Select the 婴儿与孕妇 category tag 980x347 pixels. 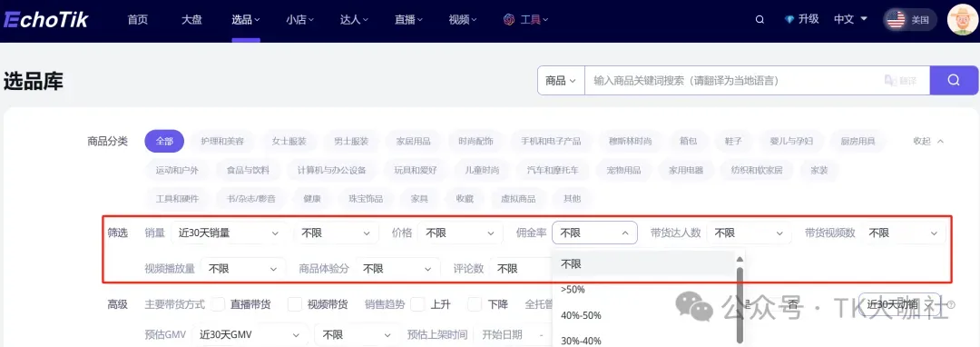point(792,142)
